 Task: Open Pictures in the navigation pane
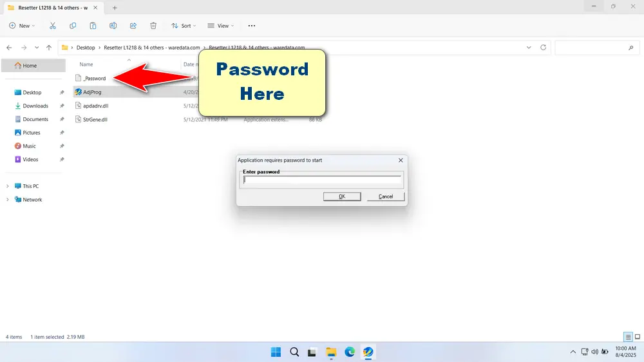coord(31,133)
